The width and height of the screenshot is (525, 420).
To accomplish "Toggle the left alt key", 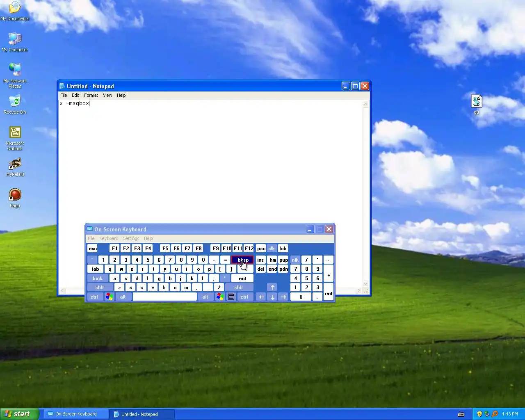I will point(123,297).
